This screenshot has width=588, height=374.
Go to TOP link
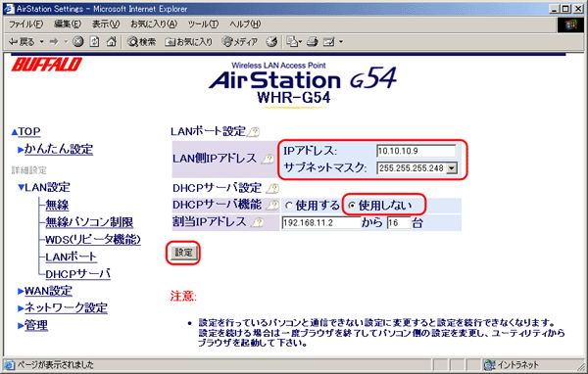tap(29, 131)
